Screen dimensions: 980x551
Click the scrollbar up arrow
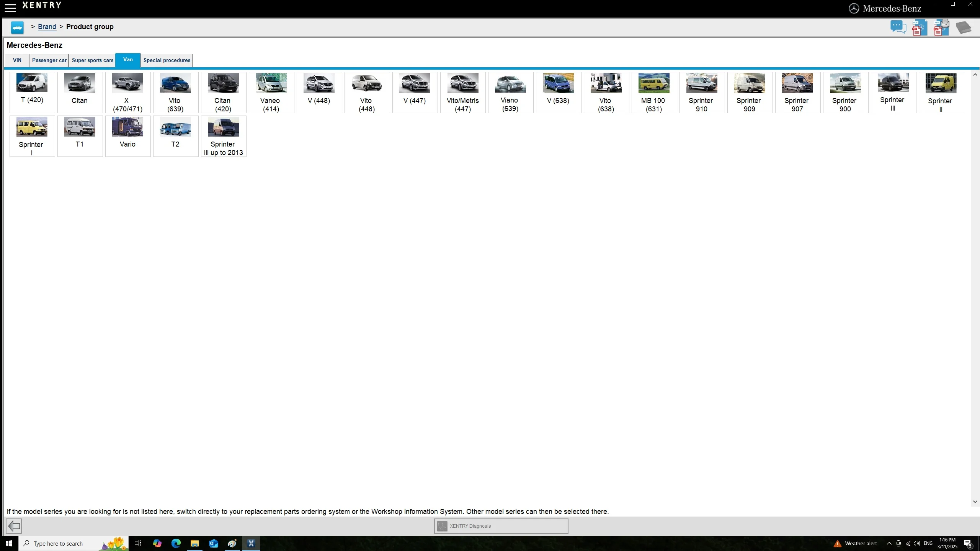[975, 75]
